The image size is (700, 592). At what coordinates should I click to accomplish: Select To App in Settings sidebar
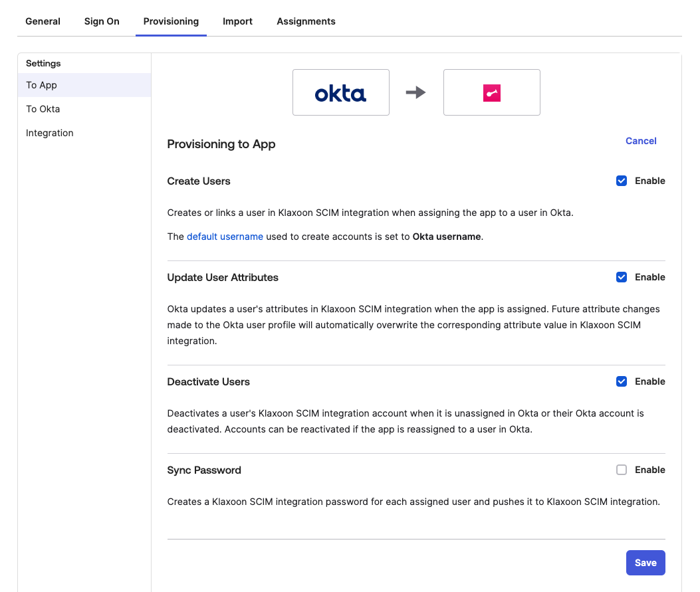pyautogui.click(x=42, y=85)
